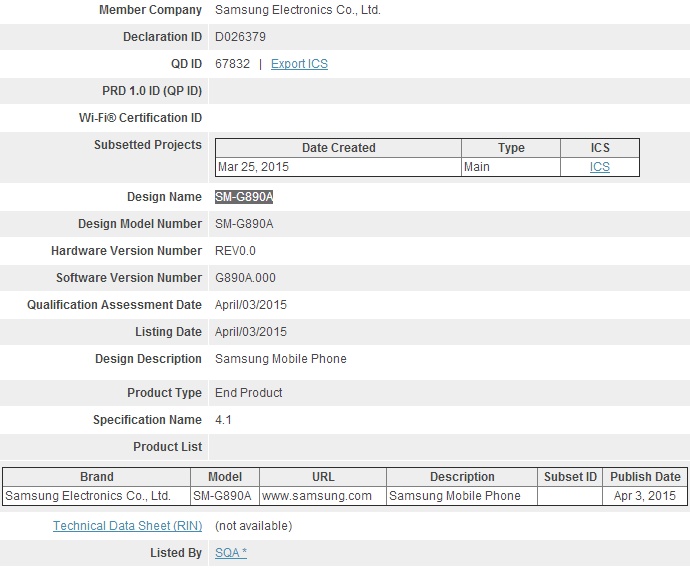Viewport: 690px width, 570px height.
Task: Click Publish Date cell Apr 3, 2015
Action: [645, 496]
